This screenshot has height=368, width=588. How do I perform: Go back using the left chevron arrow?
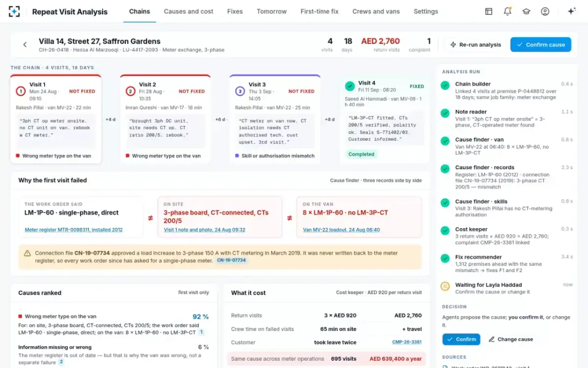pyautogui.click(x=25, y=45)
